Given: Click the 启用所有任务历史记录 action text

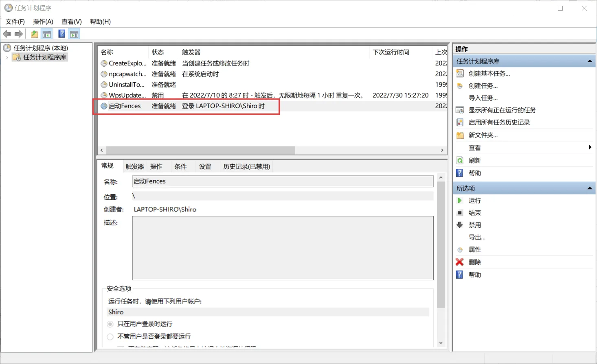Looking at the screenshot, I should click(x=499, y=122).
